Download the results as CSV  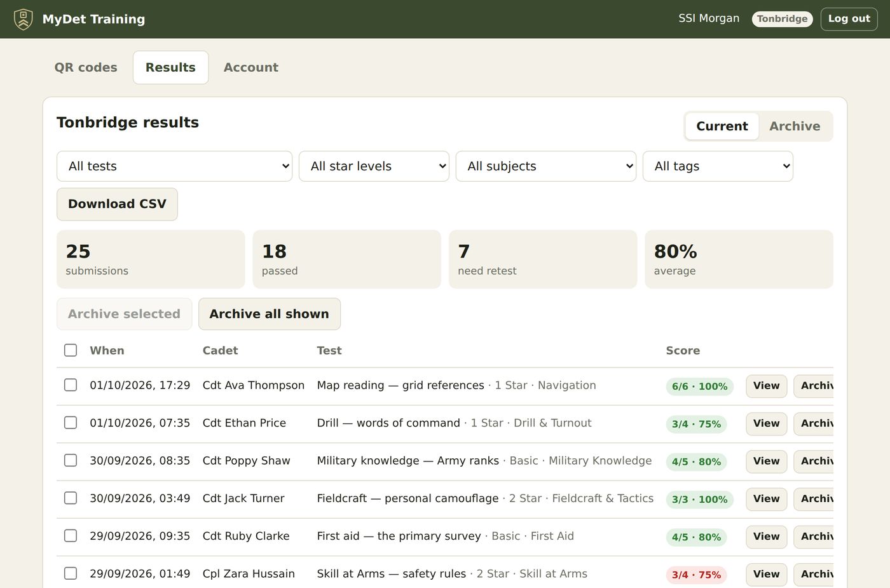117,204
